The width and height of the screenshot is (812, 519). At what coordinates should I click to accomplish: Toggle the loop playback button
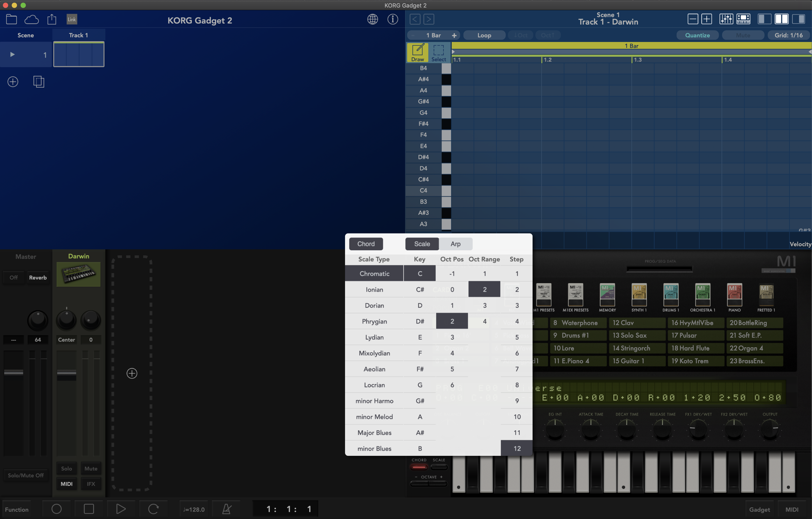click(x=154, y=509)
